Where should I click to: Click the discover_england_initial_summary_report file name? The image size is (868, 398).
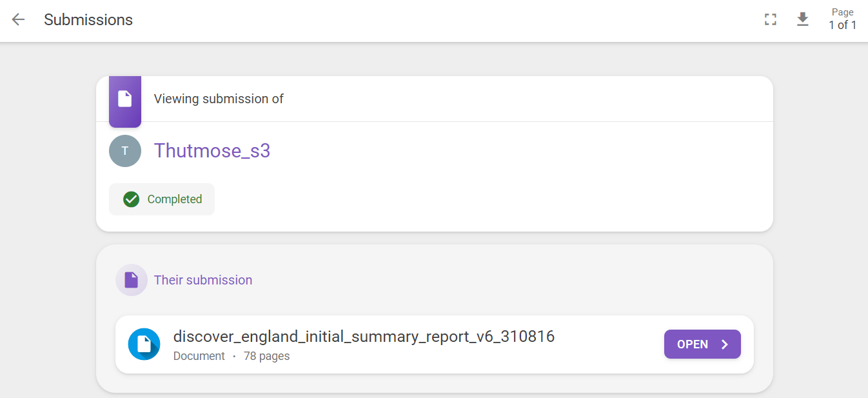(x=364, y=336)
